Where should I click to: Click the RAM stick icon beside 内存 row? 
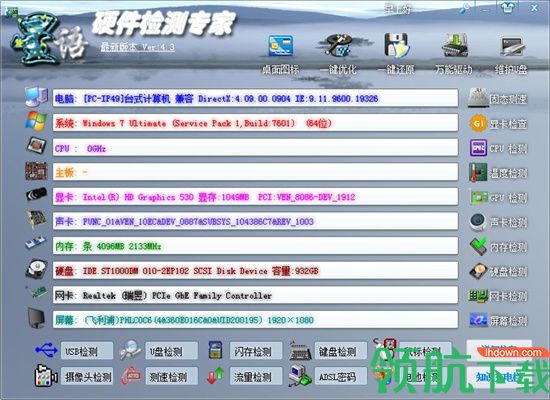(x=35, y=243)
